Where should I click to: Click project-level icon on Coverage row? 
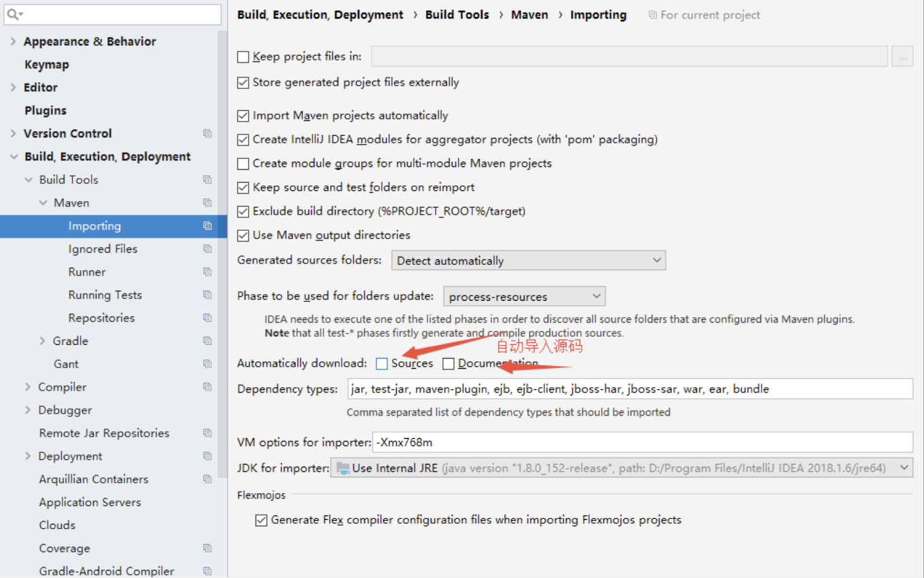tap(207, 548)
